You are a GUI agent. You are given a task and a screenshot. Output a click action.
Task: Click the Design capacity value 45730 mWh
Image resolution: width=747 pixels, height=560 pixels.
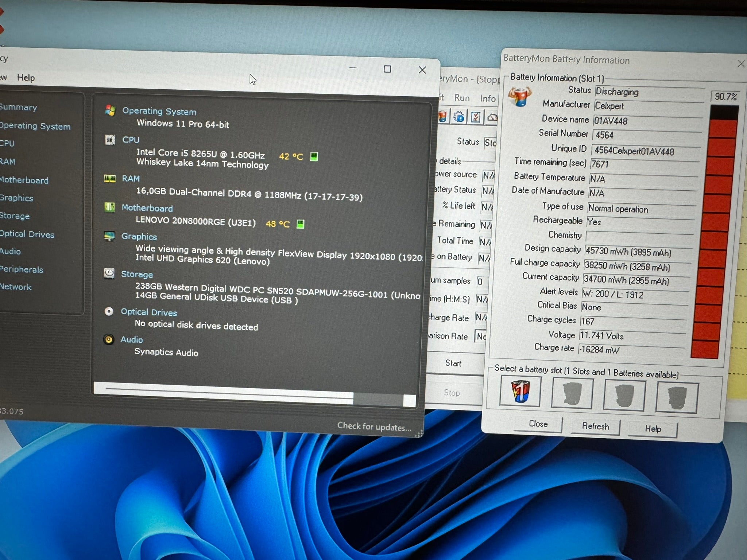click(638, 252)
